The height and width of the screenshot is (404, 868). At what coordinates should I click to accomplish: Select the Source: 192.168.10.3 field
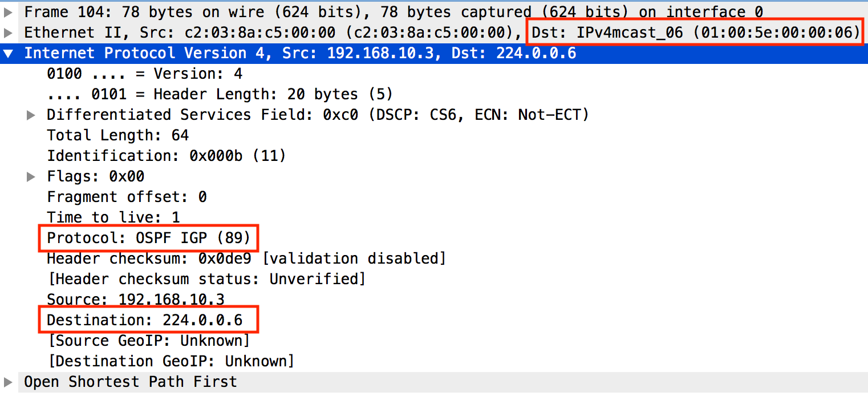tap(135, 300)
